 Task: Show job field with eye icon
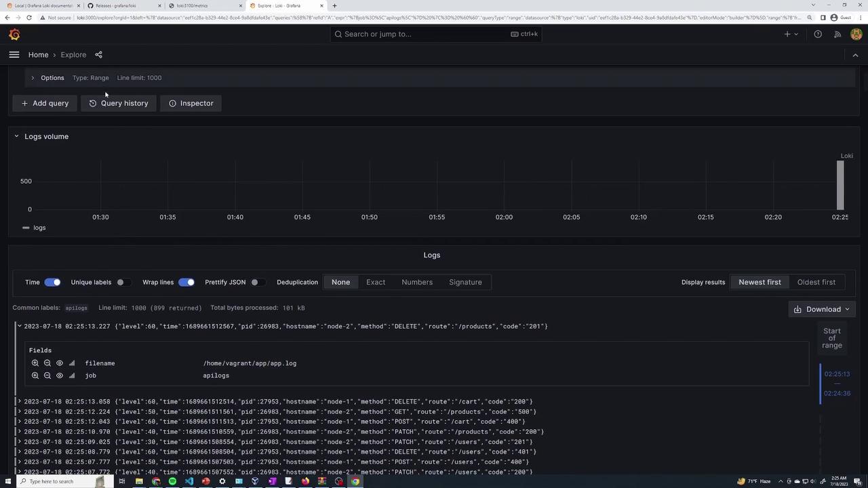[60, 375]
